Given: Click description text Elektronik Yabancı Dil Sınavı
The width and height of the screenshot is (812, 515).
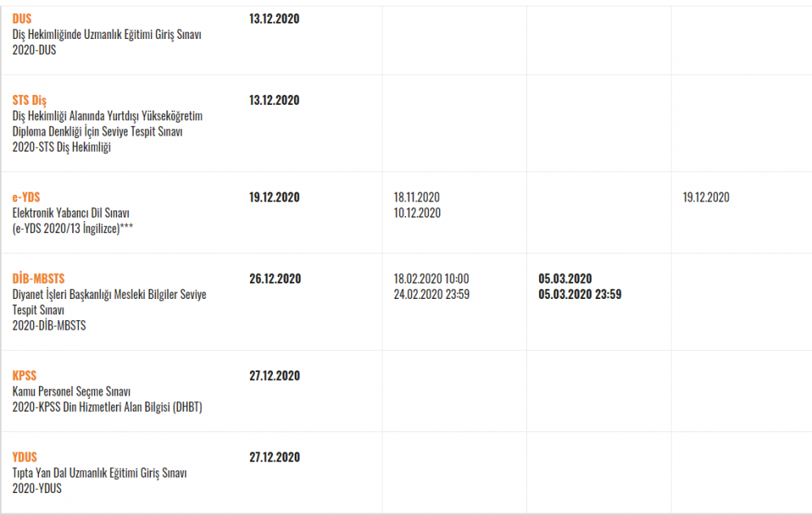Looking at the screenshot, I should coord(71,213).
